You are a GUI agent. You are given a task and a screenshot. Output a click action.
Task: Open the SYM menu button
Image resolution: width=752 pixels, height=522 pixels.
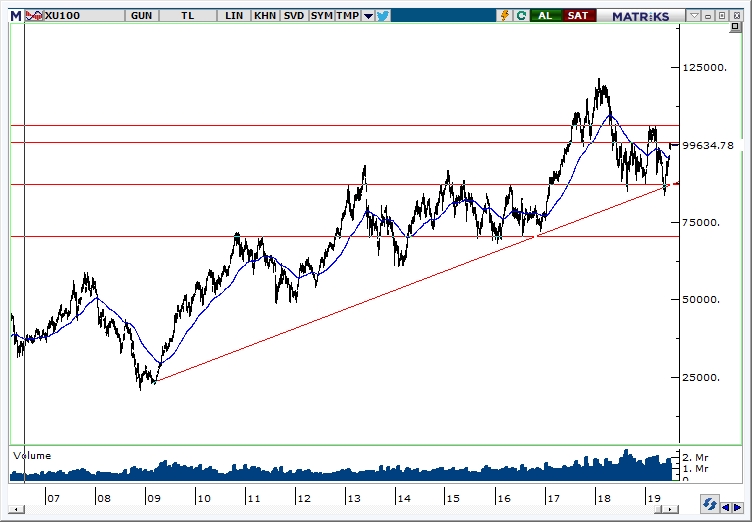click(321, 16)
